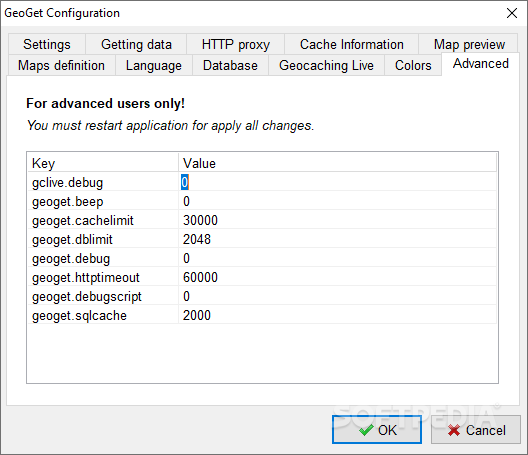The height and width of the screenshot is (455, 528).
Task: Close the GeoGet Configuration dialog
Action: 512,13
